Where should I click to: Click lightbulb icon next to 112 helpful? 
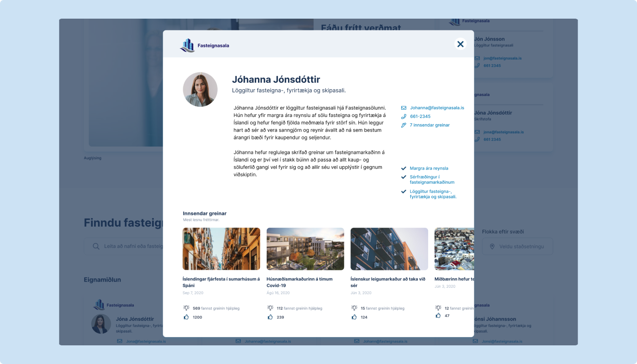(270, 308)
